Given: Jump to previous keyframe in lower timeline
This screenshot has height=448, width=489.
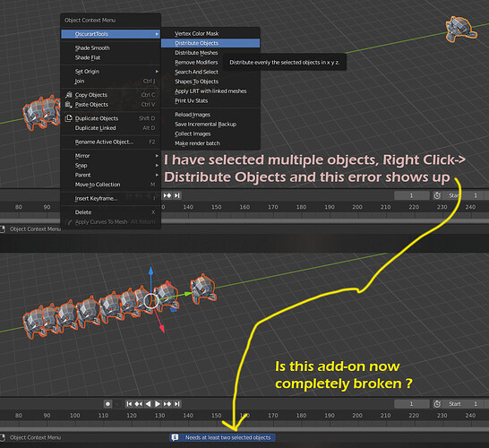Looking at the screenshot, I should [138, 404].
